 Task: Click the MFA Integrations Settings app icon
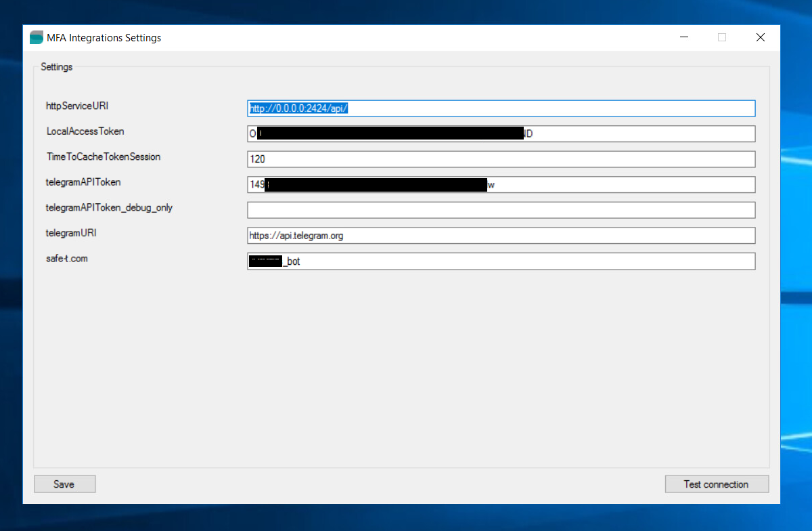(x=37, y=38)
